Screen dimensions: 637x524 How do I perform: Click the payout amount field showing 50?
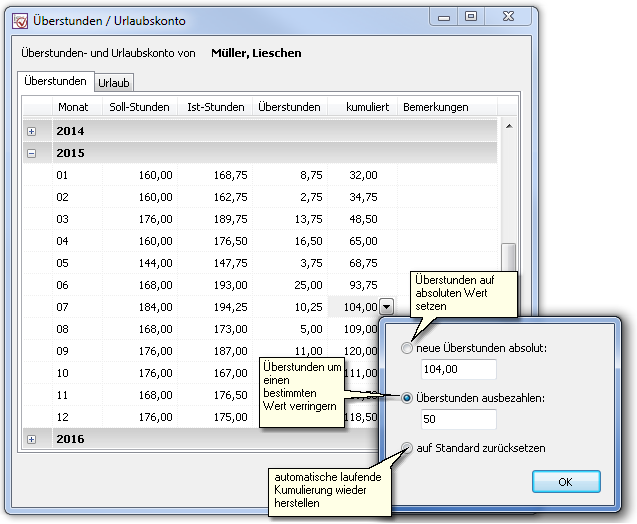(x=457, y=419)
